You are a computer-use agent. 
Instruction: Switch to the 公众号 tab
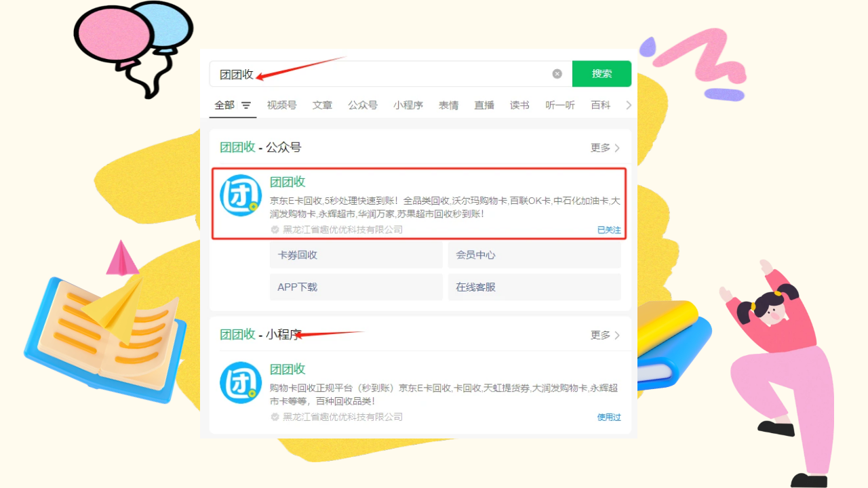363,105
